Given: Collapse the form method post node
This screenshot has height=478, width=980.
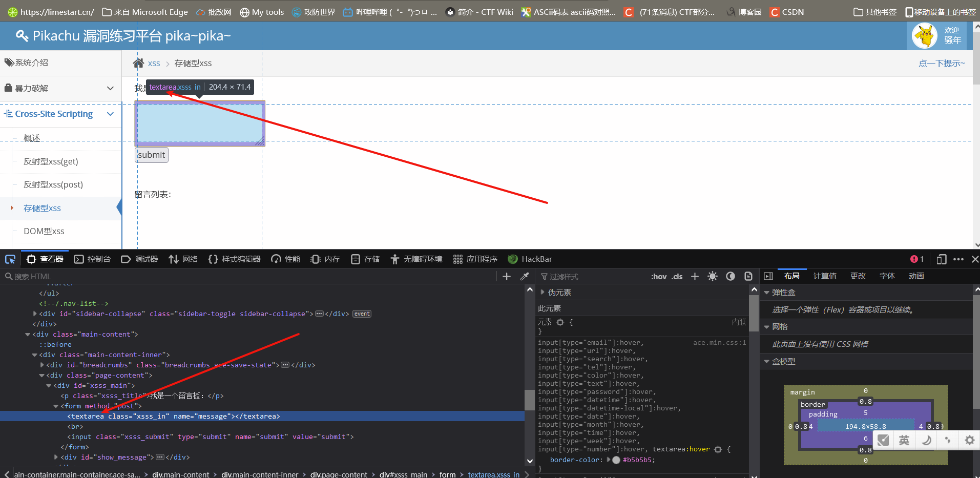Looking at the screenshot, I should [56, 406].
